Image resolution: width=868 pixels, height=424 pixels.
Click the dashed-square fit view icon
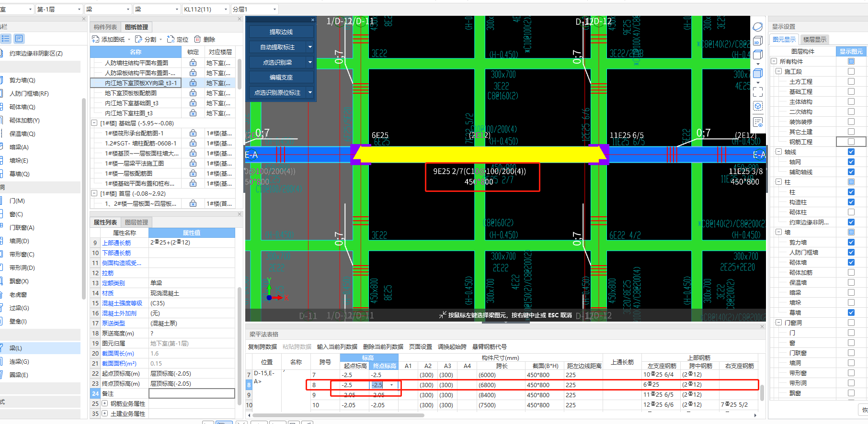tap(758, 92)
